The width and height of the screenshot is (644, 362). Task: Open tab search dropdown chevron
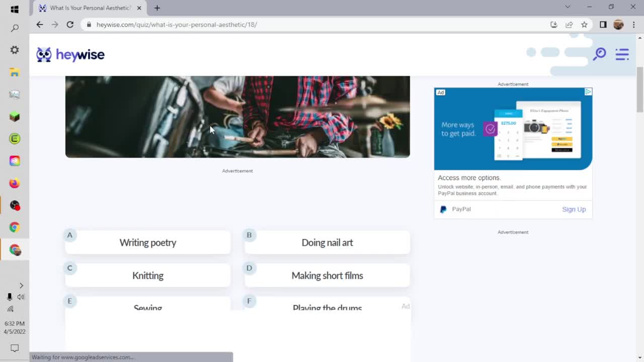[568, 7]
